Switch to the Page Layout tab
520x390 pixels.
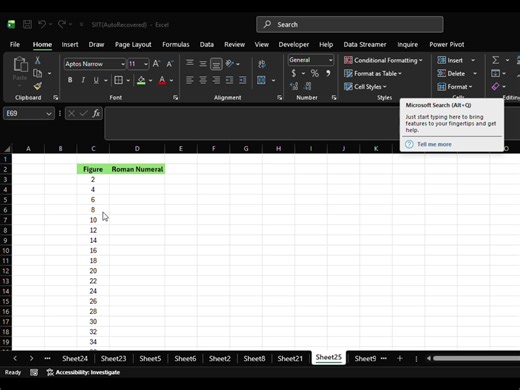[x=133, y=44]
